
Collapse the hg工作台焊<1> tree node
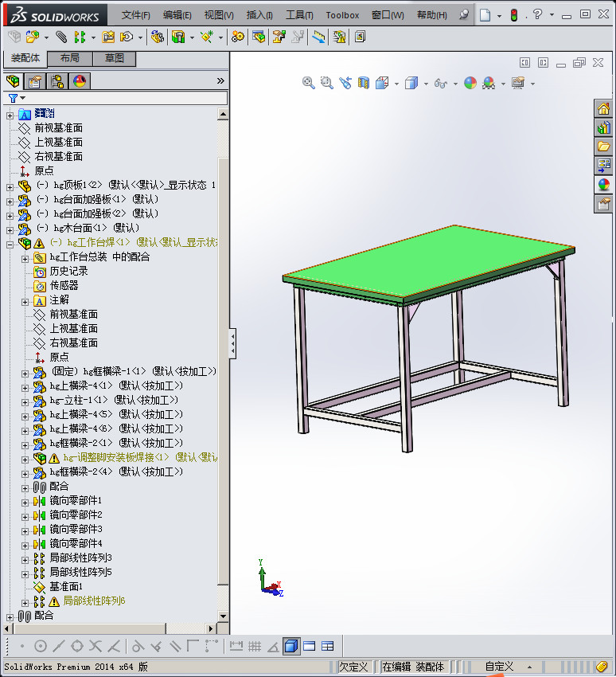tap(10, 245)
